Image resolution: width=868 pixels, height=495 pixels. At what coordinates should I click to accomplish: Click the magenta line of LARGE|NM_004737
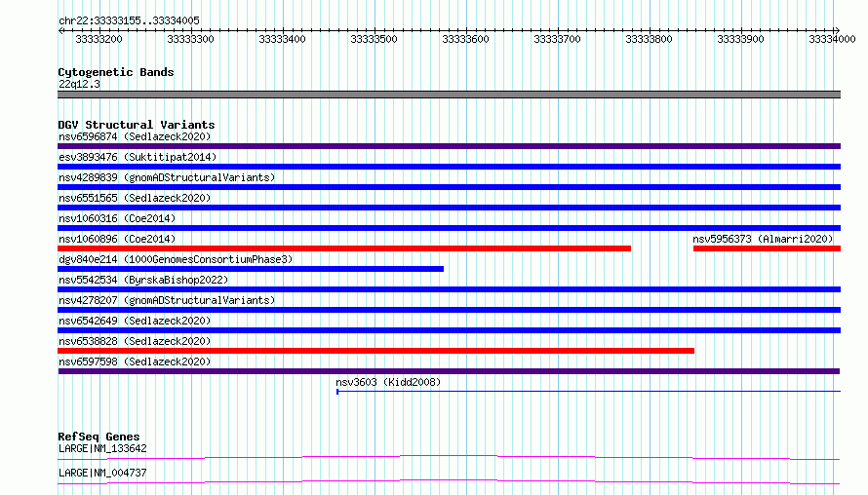pos(449,481)
